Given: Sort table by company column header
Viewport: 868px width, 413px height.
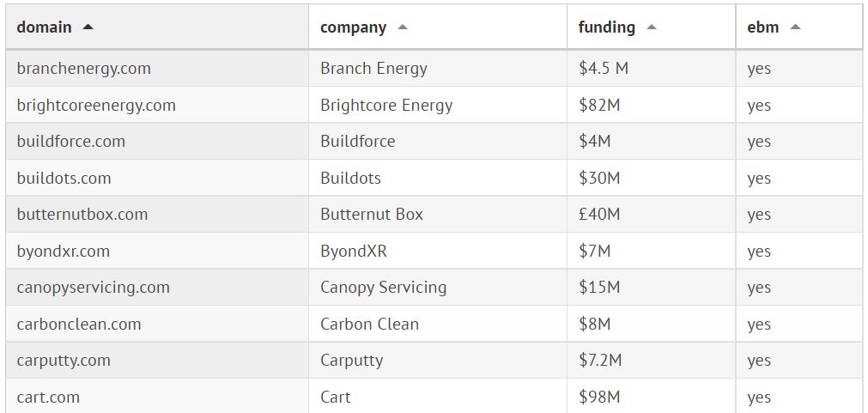Looking at the screenshot, I should click(353, 27).
